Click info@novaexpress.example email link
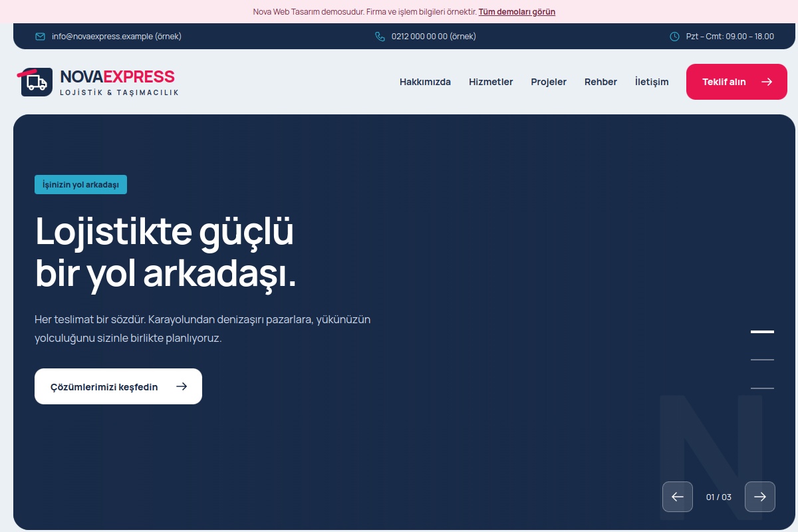The width and height of the screenshot is (798, 532). [116, 37]
